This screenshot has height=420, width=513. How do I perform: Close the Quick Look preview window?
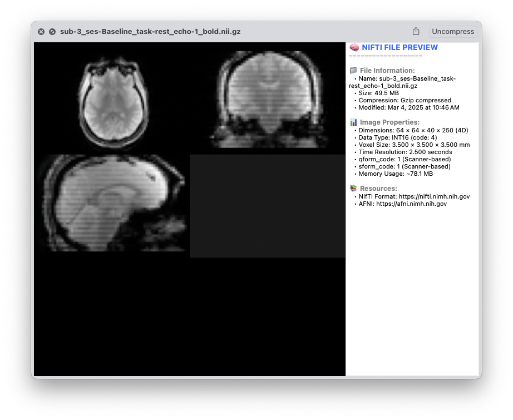pyautogui.click(x=41, y=32)
